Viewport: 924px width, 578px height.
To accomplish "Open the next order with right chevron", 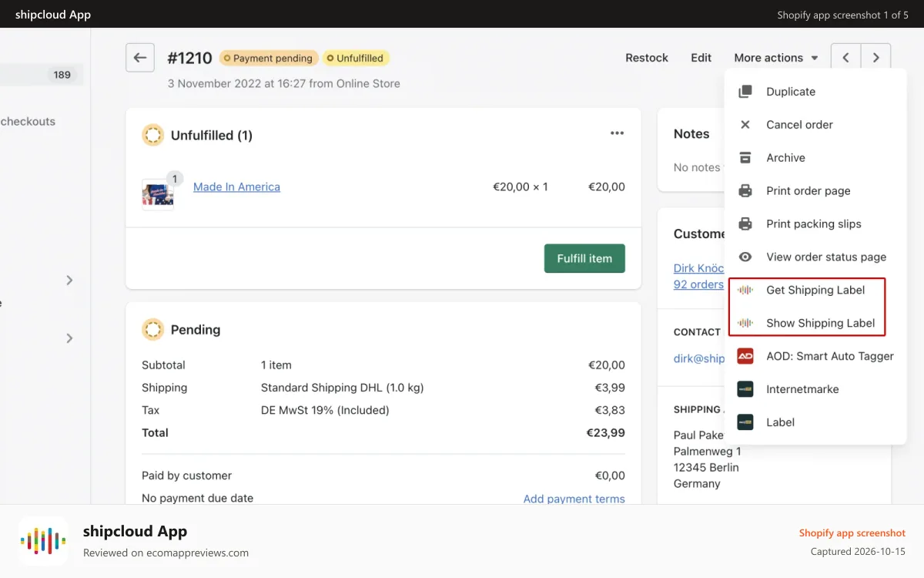I will pyautogui.click(x=875, y=58).
